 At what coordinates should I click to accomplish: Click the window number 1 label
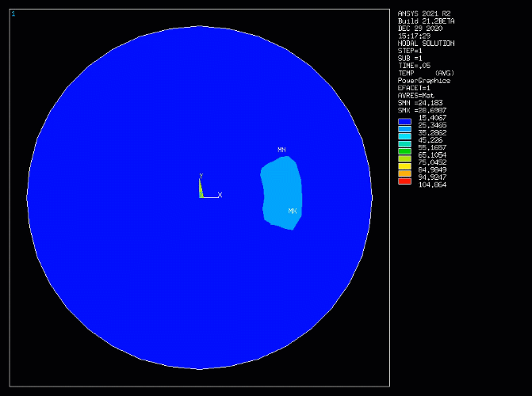(x=13, y=14)
